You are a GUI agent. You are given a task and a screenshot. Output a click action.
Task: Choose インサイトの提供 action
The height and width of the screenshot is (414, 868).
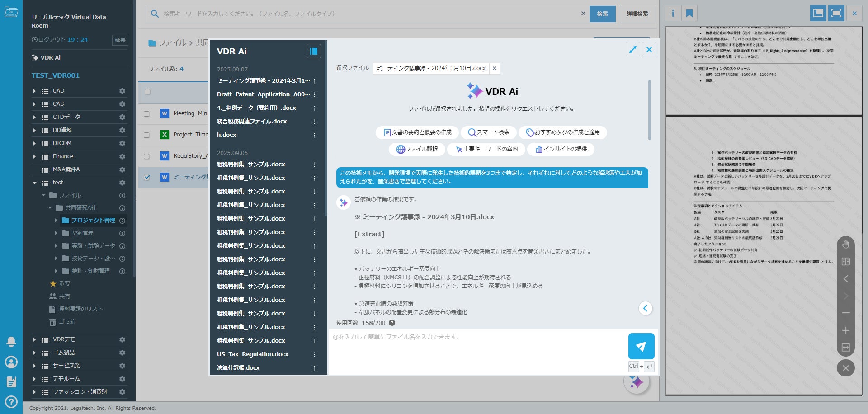pyautogui.click(x=561, y=149)
